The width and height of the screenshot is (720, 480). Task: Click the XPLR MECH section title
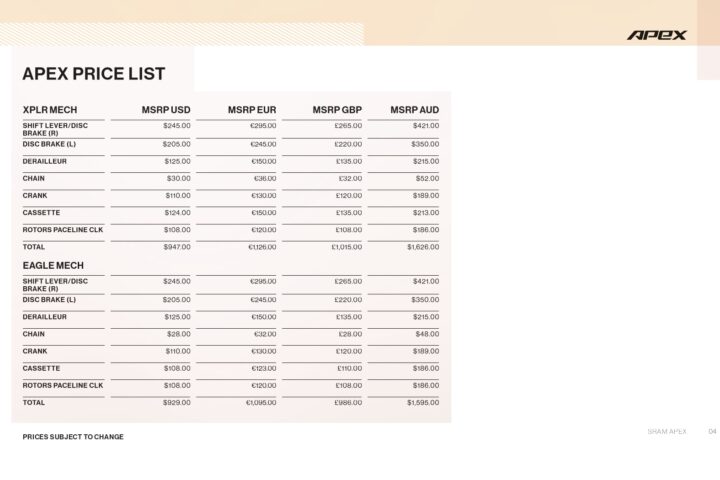[x=49, y=109]
